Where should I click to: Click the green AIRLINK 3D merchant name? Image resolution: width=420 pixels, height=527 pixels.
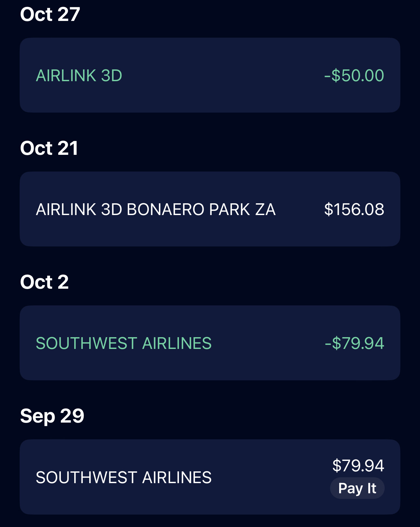pos(79,76)
